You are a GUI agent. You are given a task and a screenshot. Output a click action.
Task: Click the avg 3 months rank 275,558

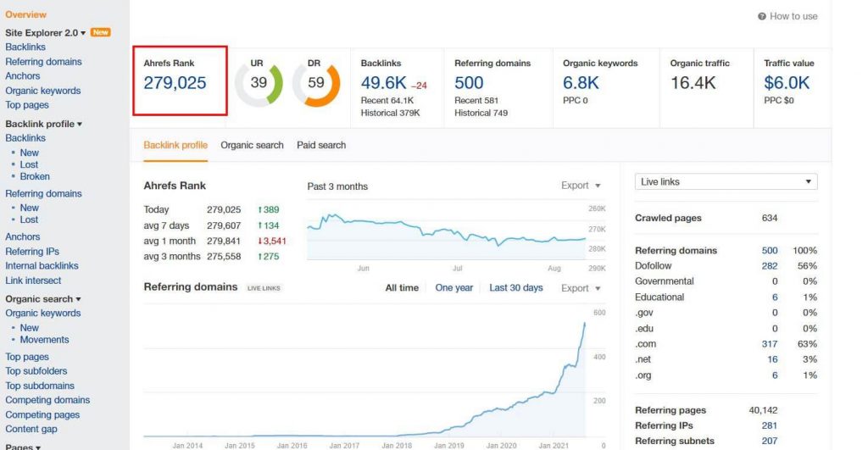[224, 257]
